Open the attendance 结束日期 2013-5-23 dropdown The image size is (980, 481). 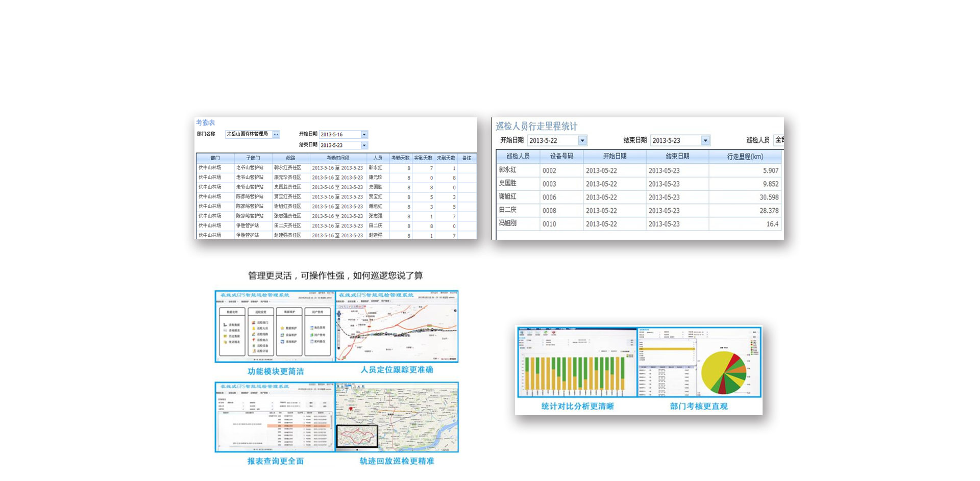364,145
